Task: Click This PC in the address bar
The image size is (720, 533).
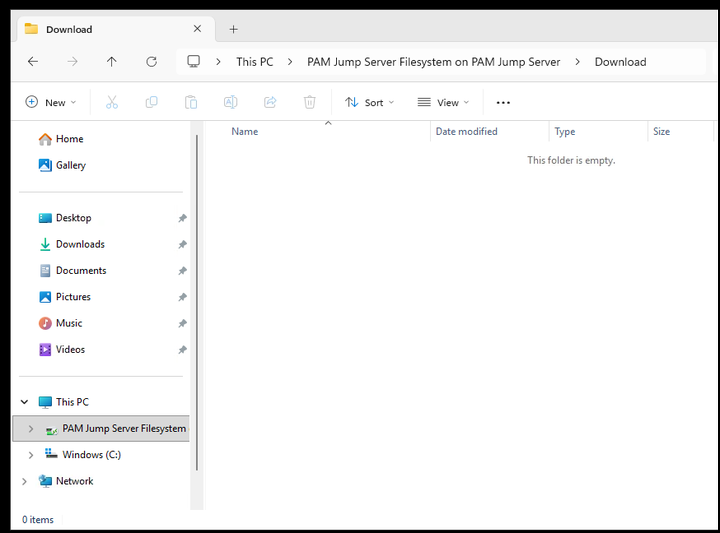Action: 255,62
